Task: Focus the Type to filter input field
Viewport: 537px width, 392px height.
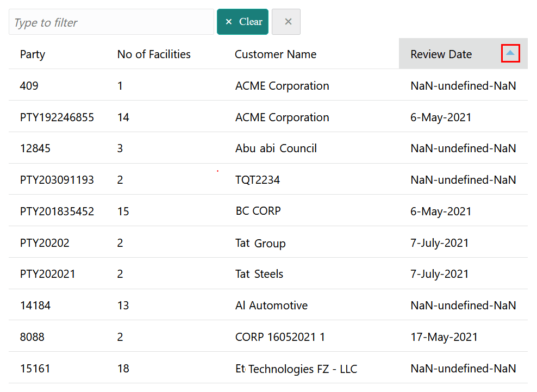Action: 111,22
